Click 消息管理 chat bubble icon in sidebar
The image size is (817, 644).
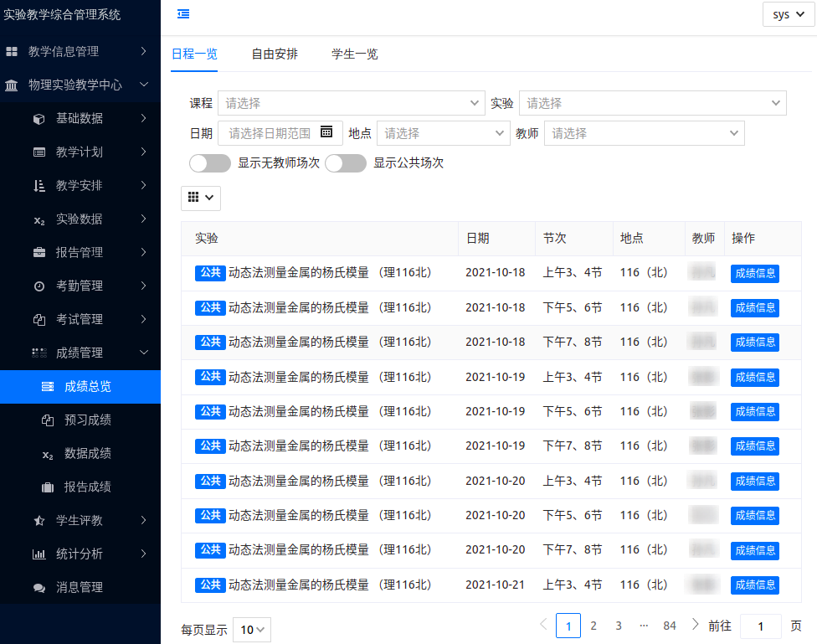[x=39, y=588]
